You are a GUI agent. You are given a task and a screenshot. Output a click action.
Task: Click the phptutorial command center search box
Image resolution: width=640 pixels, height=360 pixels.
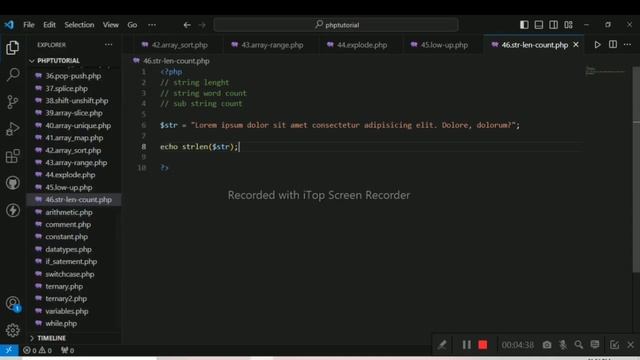336,25
